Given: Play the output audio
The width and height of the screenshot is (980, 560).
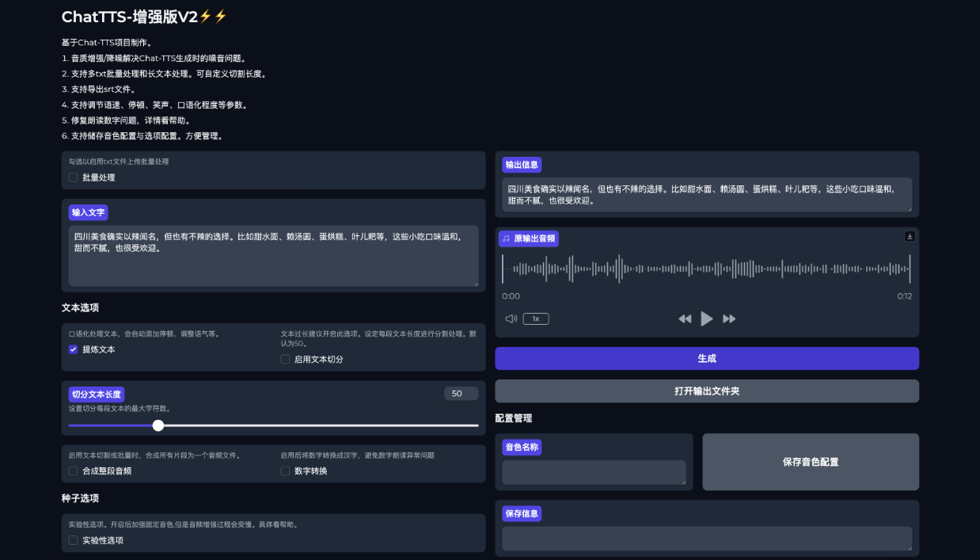Looking at the screenshot, I should 707,318.
